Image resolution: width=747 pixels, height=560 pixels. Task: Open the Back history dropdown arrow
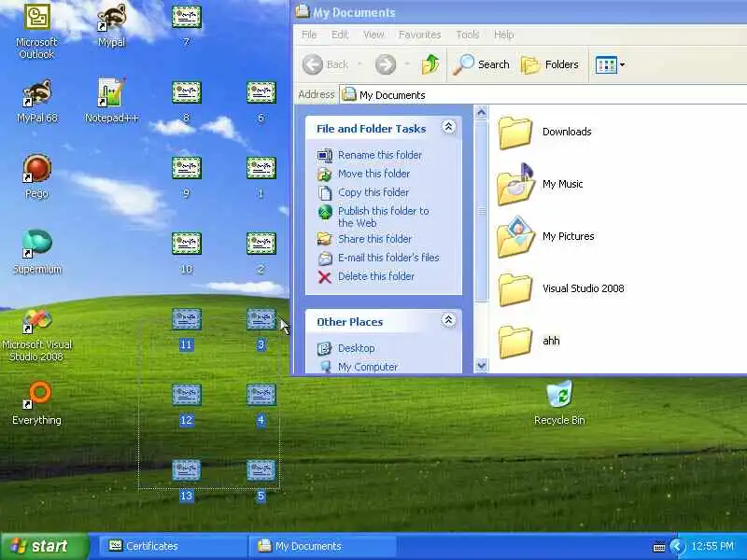(x=359, y=64)
